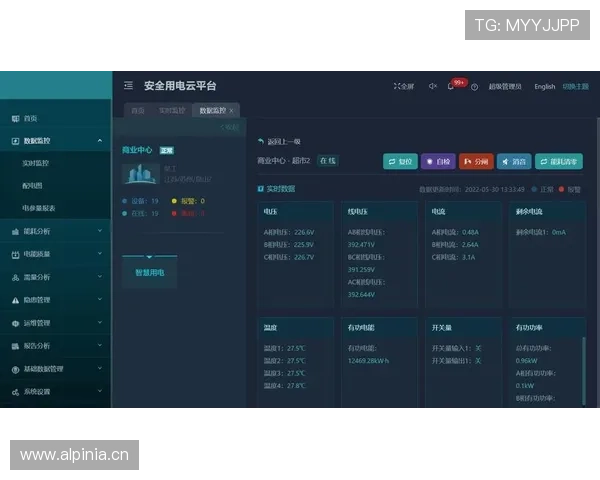Image resolution: width=600 pixels, height=480 pixels.
Task: Switch to the 首页 page tab
Action: click(138, 111)
